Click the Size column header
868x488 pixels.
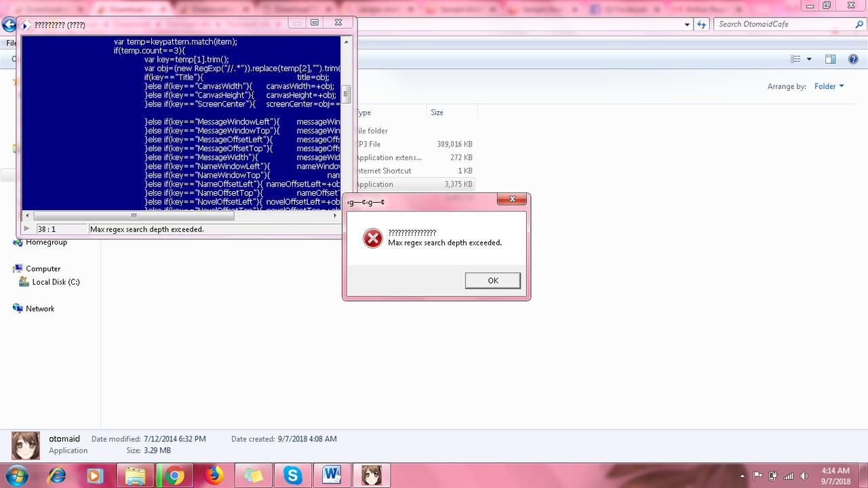click(x=437, y=113)
